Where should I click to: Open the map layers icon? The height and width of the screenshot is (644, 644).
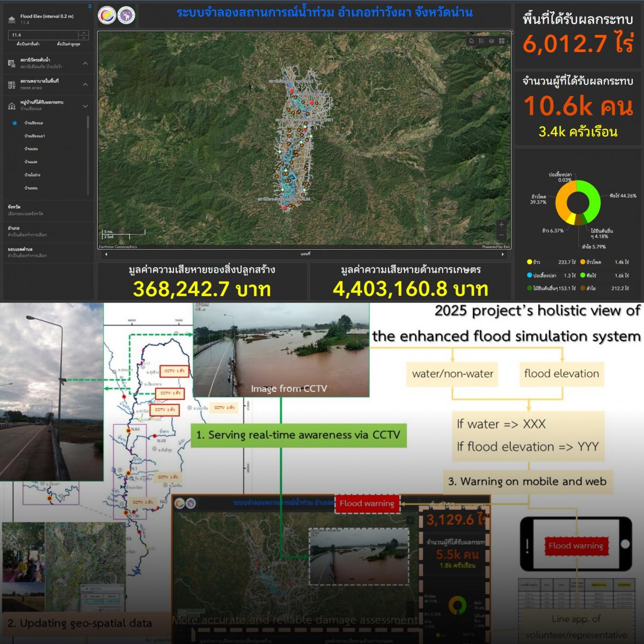coord(492,41)
